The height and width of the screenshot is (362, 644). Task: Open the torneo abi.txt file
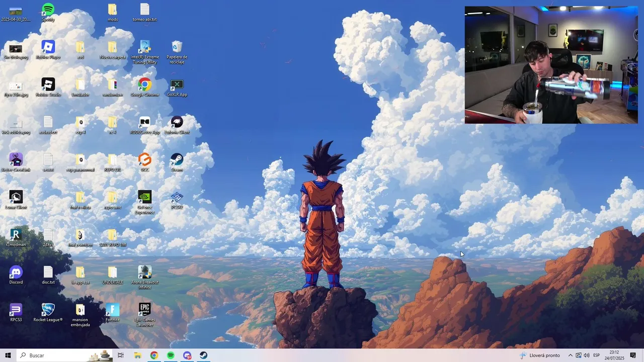point(145,12)
